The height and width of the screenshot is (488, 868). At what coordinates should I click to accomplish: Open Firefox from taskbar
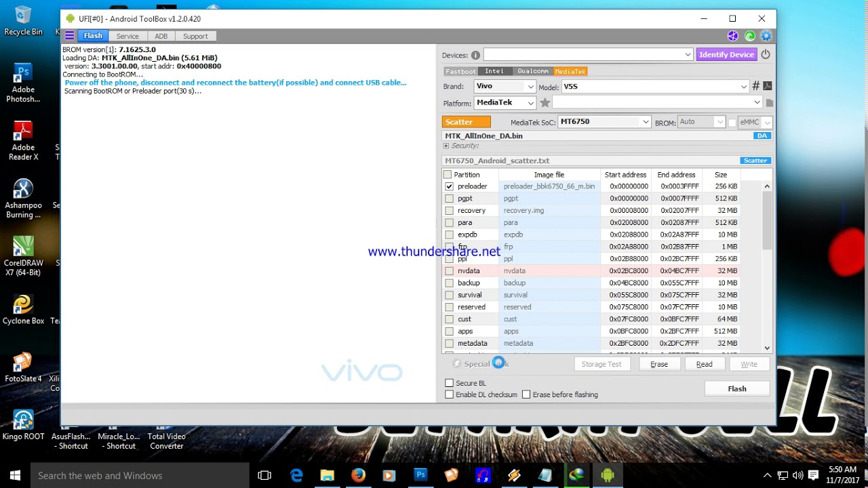tap(358, 475)
